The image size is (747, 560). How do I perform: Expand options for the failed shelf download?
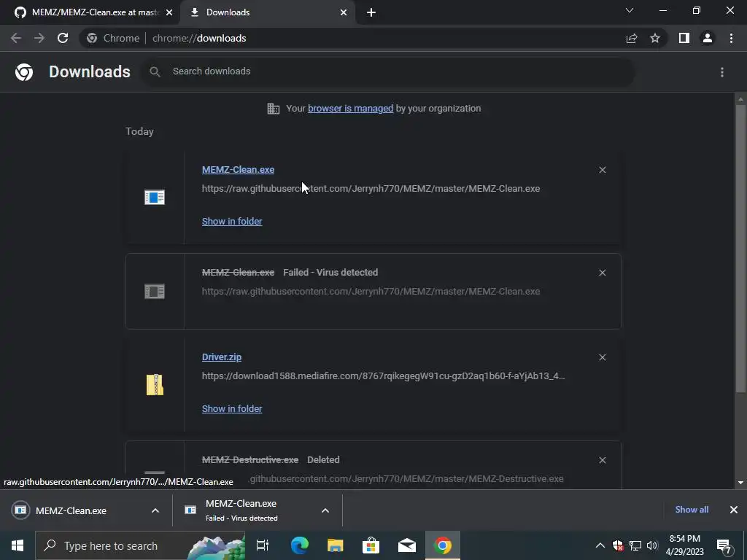(325, 510)
